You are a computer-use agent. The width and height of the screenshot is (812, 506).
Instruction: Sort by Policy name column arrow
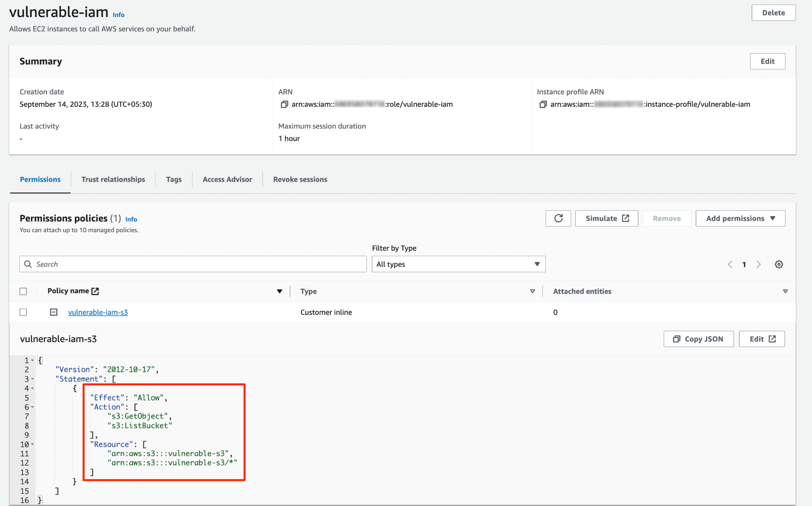click(280, 291)
